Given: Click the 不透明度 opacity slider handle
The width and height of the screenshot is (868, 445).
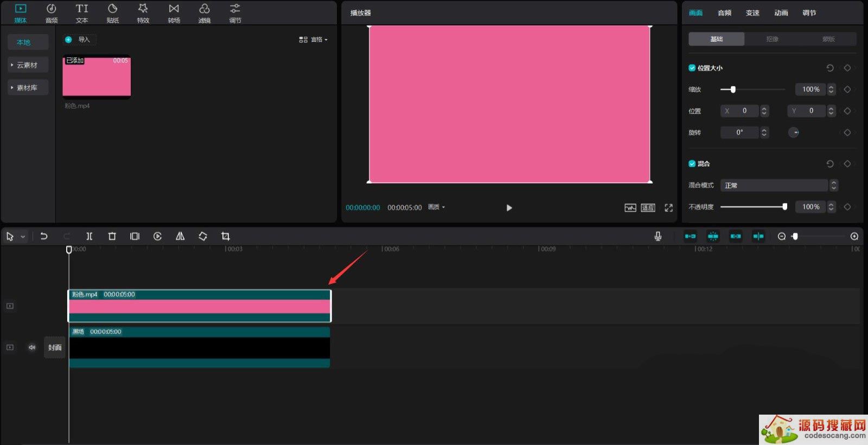Looking at the screenshot, I should [x=784, y=207].
